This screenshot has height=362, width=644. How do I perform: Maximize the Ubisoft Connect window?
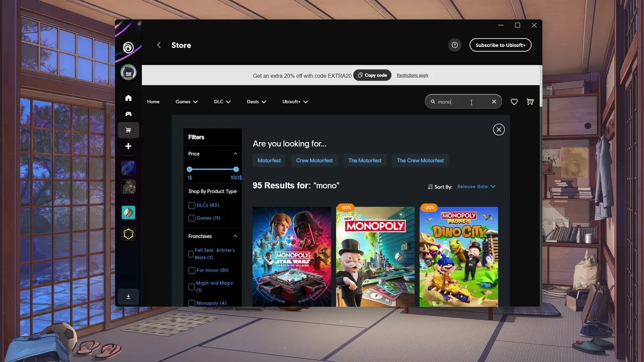(x=517, y=25)
